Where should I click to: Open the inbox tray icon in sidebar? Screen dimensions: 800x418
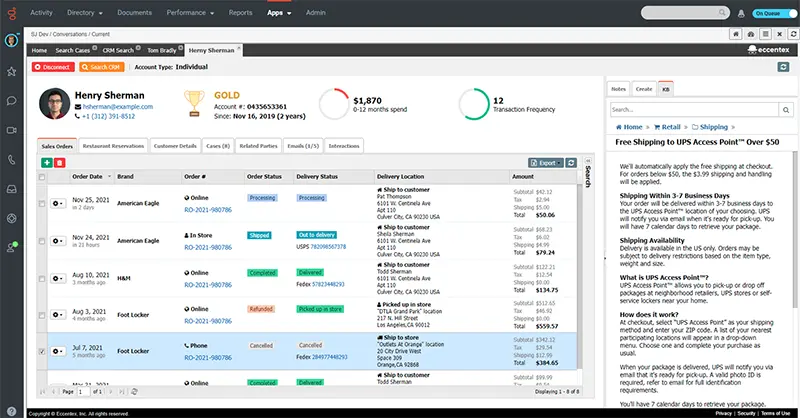click(11, 189)
